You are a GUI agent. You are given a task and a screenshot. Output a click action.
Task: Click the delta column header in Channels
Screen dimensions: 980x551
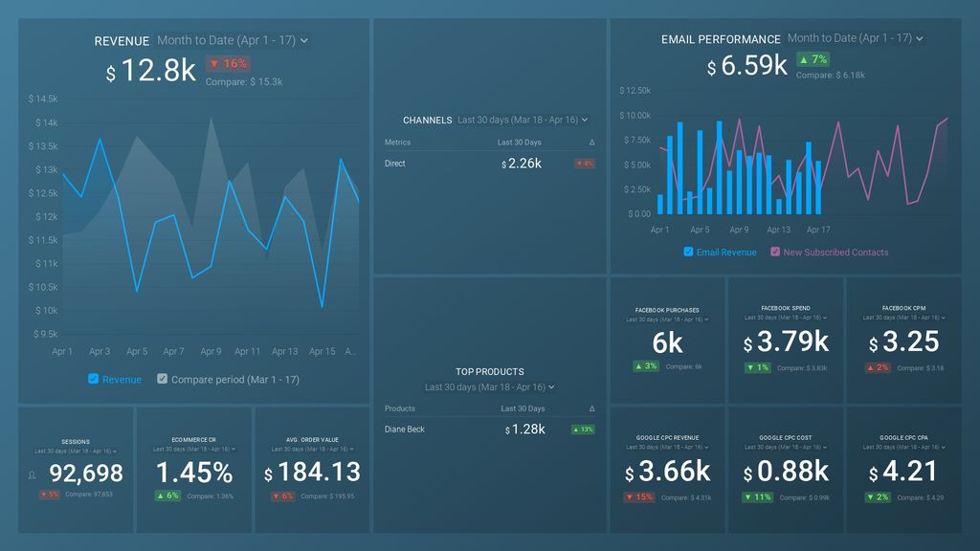coord(591,143)
